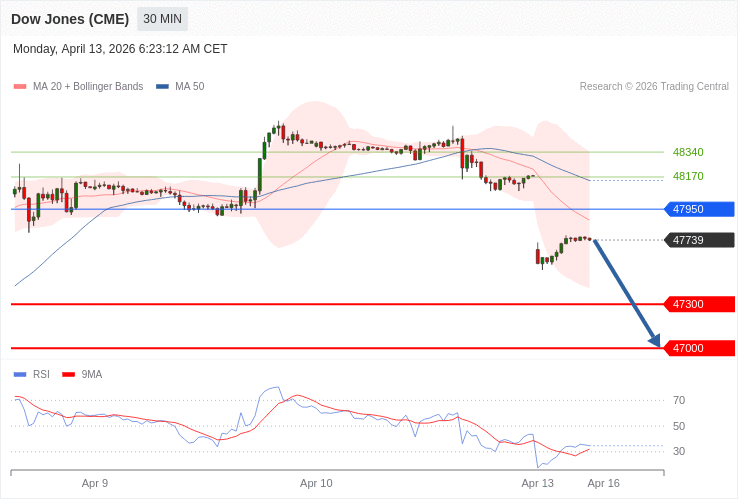Click the Dow Jones (CME) title

pos(70,19)
